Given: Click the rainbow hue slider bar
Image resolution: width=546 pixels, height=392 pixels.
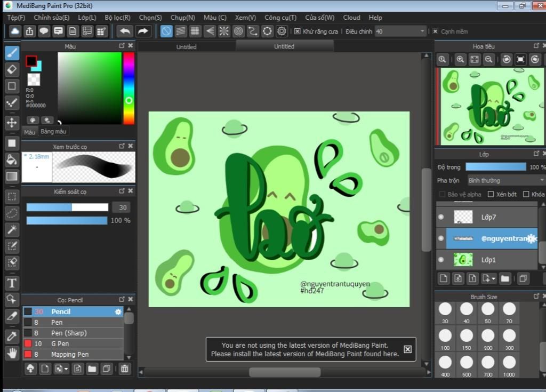Looking at the screenshot, I should (x=129, y=88).
